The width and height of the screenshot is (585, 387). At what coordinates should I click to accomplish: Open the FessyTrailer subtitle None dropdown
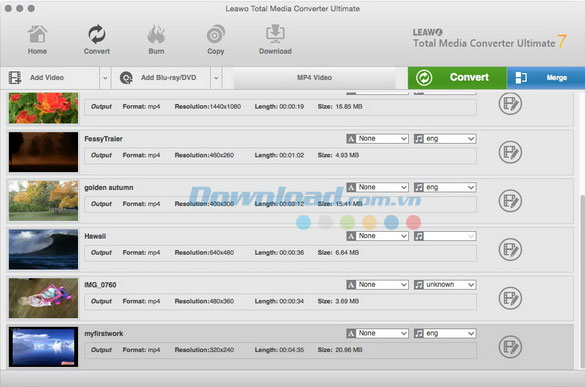coord(382,139)
